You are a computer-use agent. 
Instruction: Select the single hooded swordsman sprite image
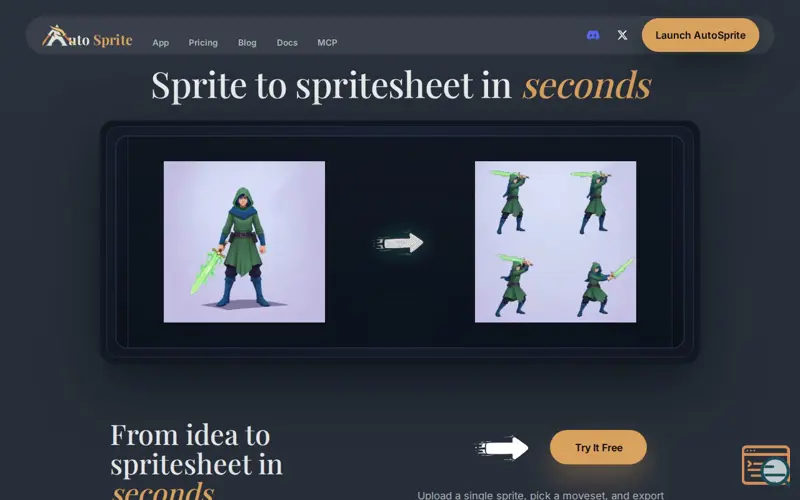click(244, 242)
